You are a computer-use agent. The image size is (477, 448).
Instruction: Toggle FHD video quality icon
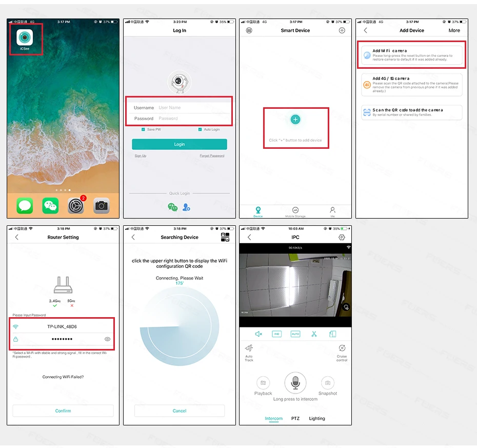click(x=276, y=334)
